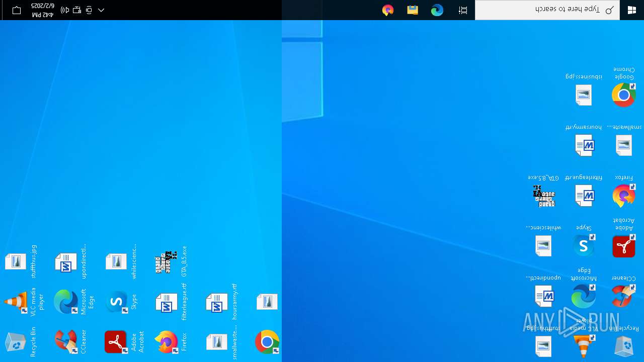The image size is (644, 362).
Task: Open File Explorer from the taskbar
Action: coord(413,10)
